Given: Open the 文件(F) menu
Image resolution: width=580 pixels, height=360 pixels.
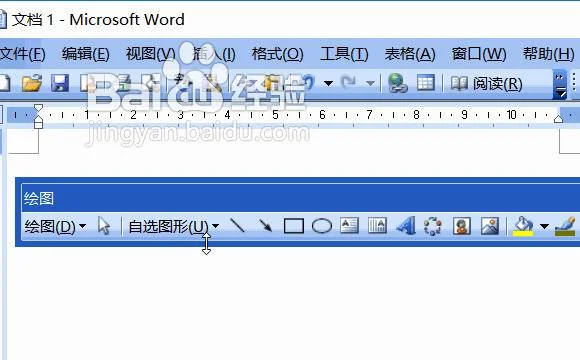Looking at the screenshot, I should (x=22, y=54).
